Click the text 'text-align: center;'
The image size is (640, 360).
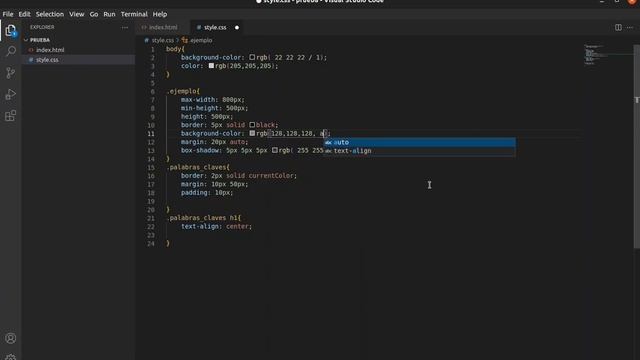[x=216, y=227]
